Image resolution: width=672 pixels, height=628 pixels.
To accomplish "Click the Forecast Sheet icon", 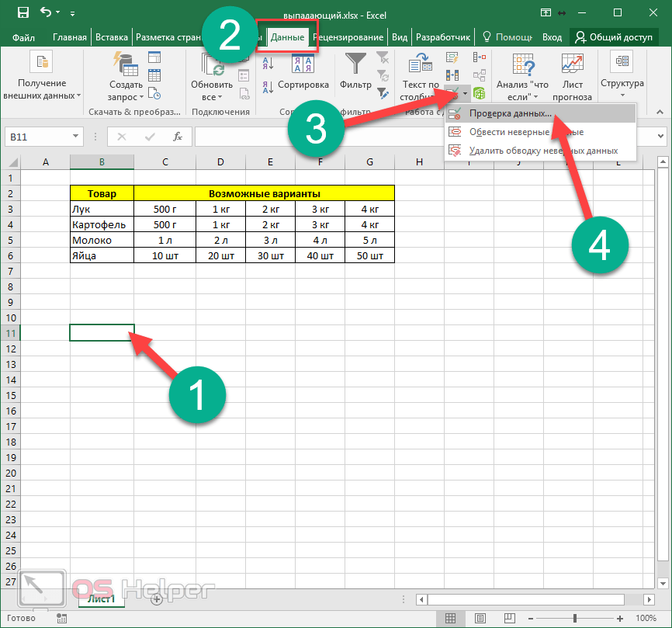I will tap(572, 65).
